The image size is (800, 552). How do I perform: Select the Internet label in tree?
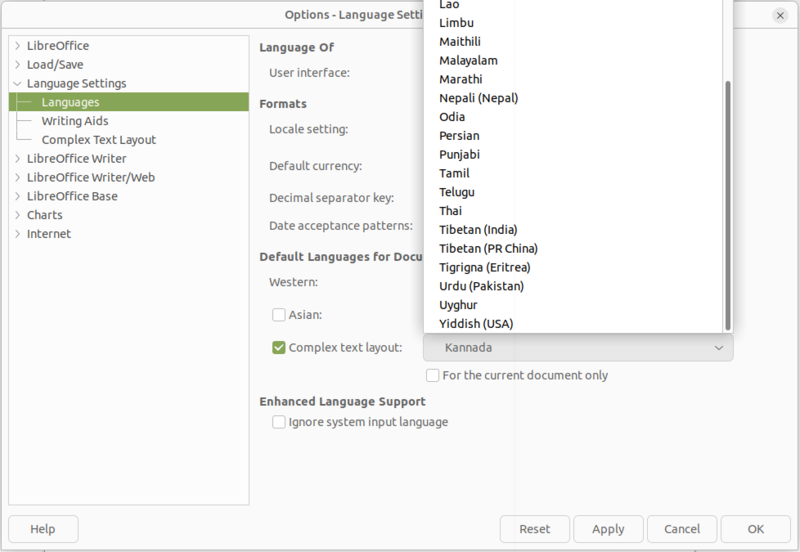tap(48, 234)
